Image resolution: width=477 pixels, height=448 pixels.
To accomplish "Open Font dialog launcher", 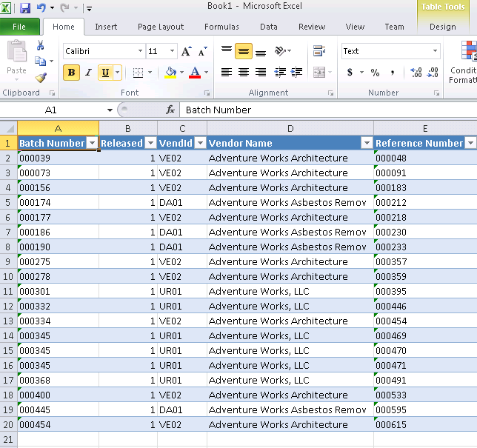I will 207,93.
